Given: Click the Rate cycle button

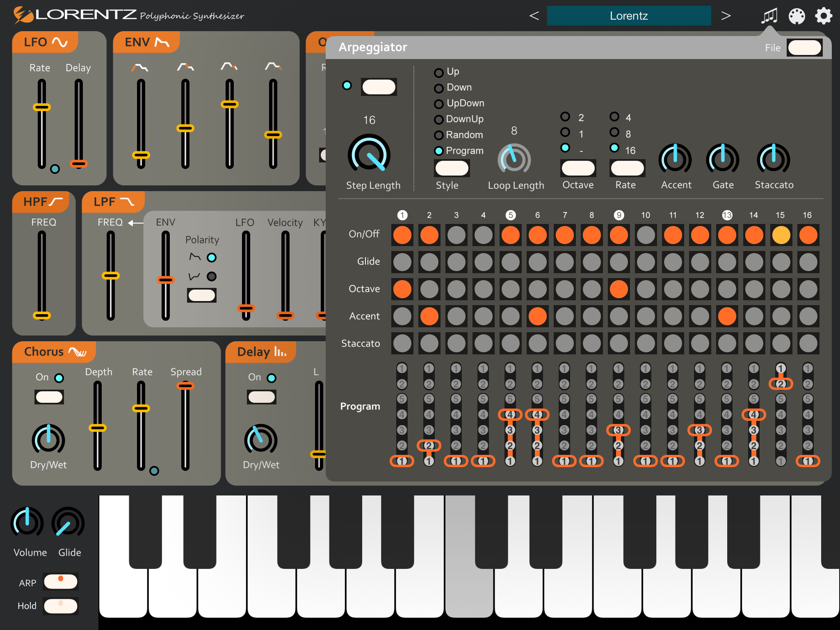Looking at the screenshot, I should (x=627, y=168).
